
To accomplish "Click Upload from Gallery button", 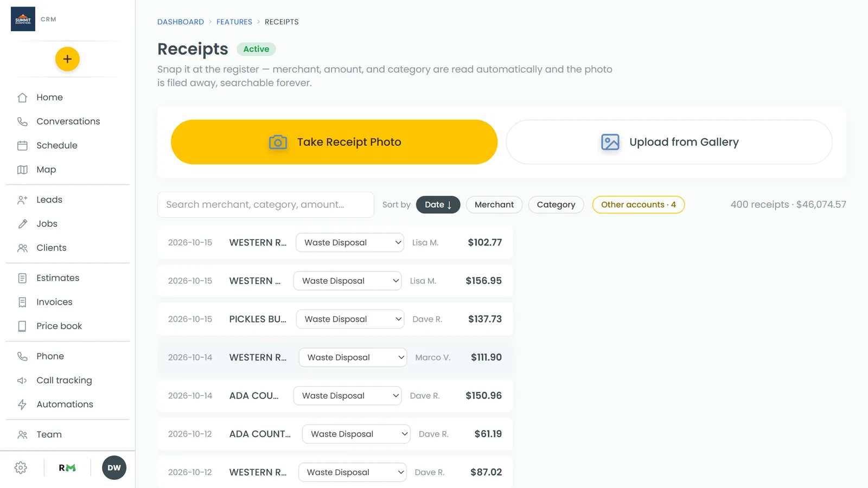I will coord(669,142).
